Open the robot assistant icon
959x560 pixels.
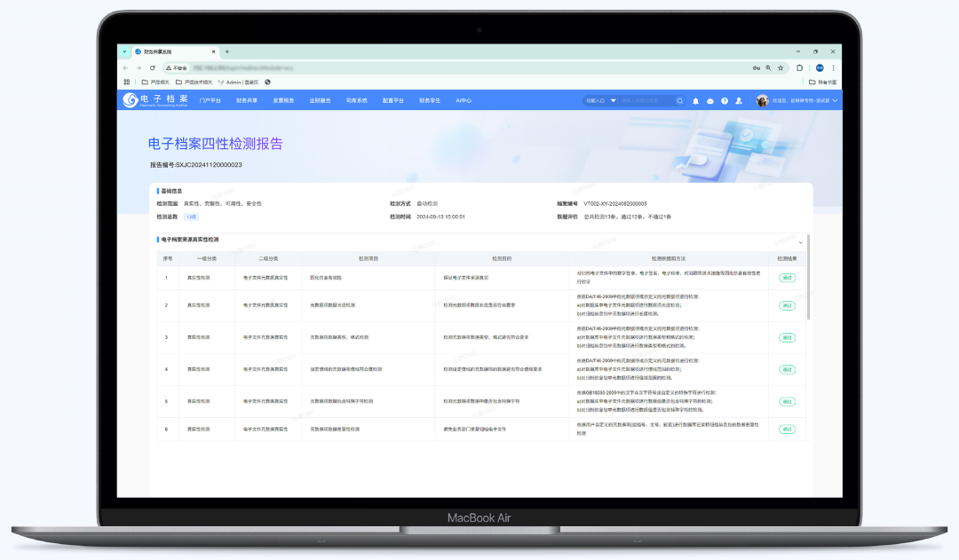coord(710,101)
